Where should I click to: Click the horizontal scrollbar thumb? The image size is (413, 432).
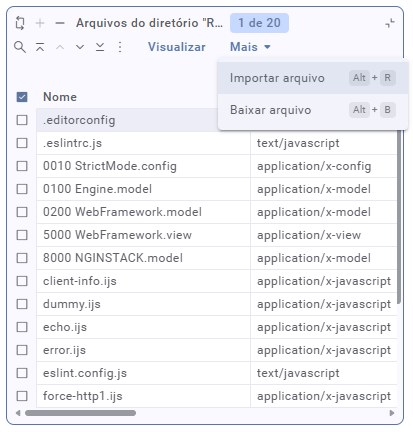80,413
